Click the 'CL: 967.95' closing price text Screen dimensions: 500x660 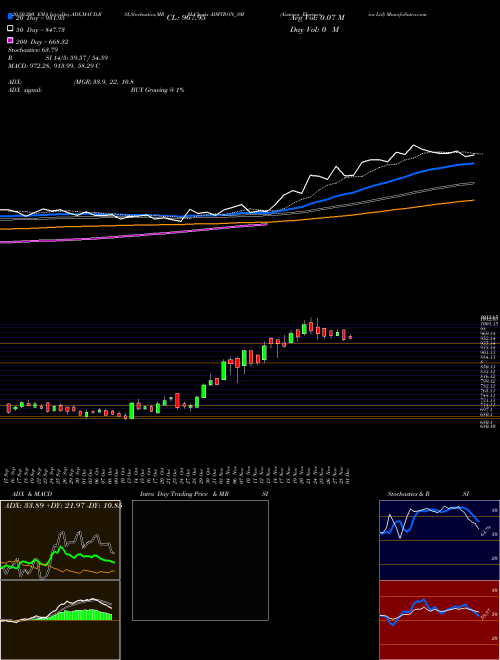click(x=186, y=18)
